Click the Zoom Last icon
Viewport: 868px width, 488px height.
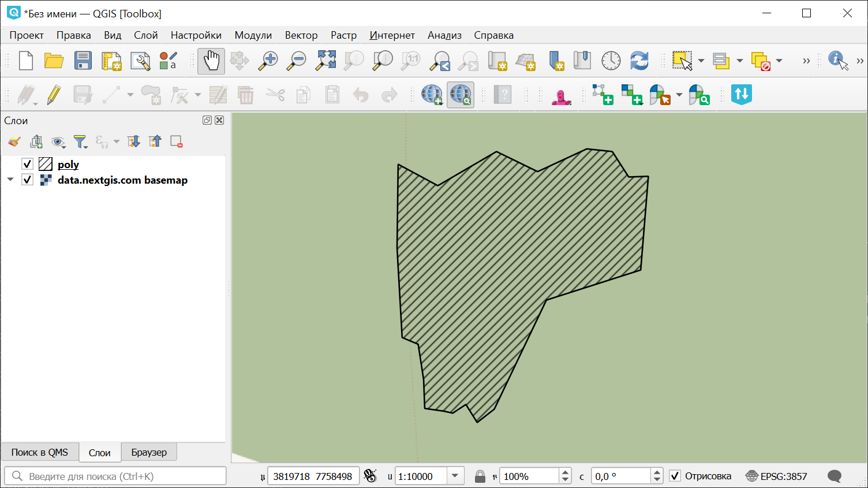click(x=441, y=61)
